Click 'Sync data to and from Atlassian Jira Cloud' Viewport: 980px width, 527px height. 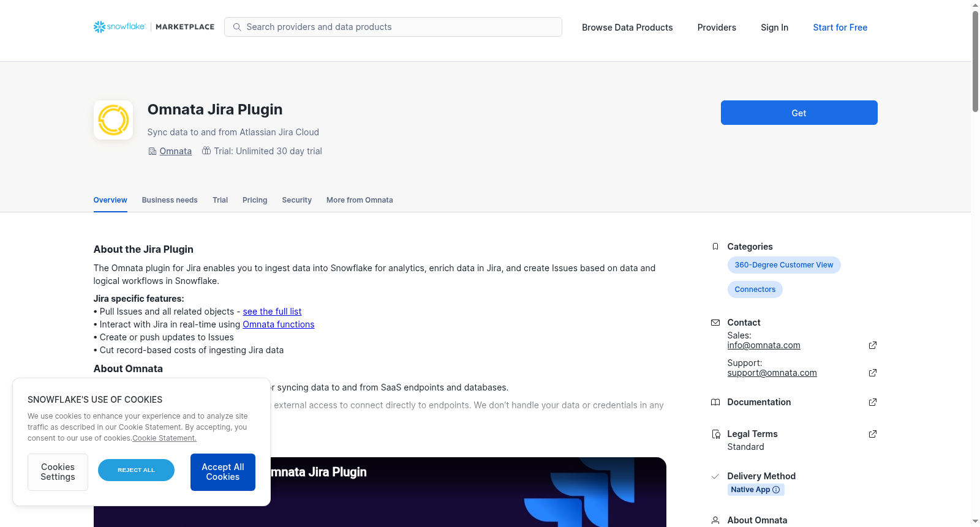pyautogui.click(x=233, y=132)
